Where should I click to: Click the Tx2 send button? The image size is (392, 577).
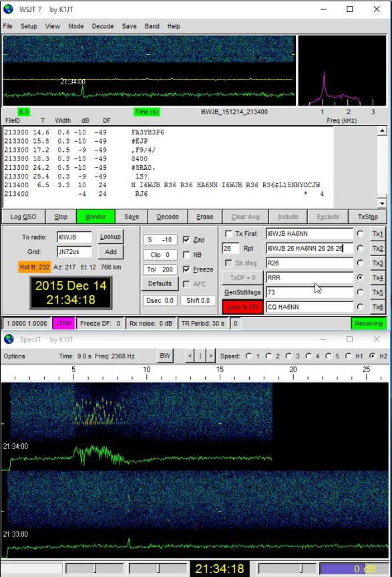[377, 249]
